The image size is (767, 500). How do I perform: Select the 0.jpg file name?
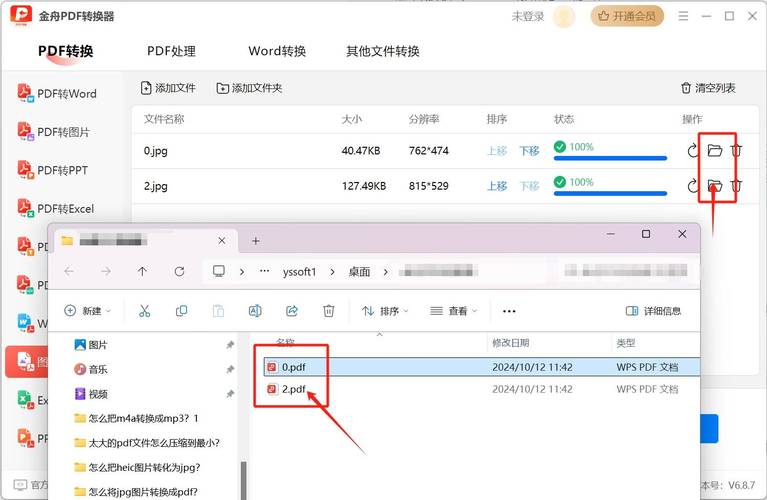156,151
